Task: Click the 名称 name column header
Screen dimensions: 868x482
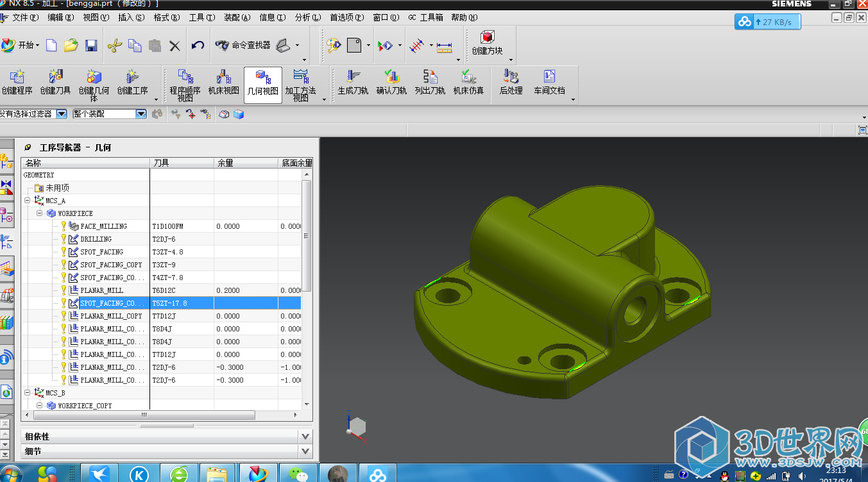Action: coord(85,163)
